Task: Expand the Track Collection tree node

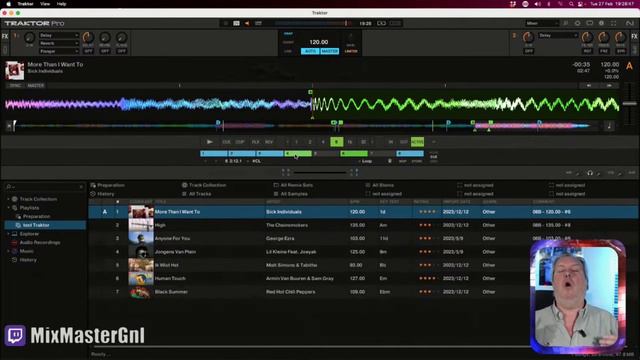Action: tap(8, 199)
